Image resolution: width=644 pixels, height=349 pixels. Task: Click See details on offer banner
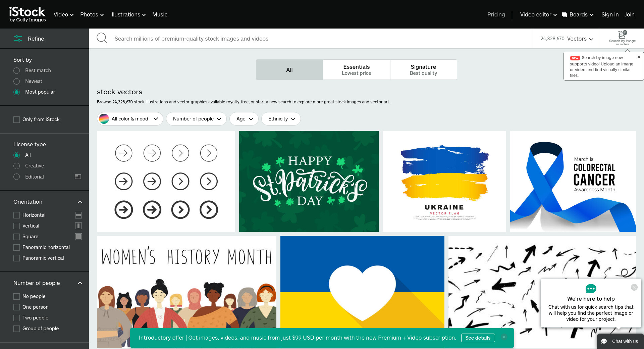pyautogui.click(x=478, y=338)
